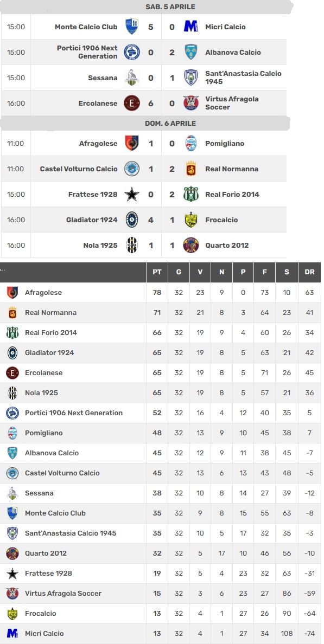324x644 pixels.
Task: Click Frocalcio yellow crest in Gladiator match
Action: [191, 220]
